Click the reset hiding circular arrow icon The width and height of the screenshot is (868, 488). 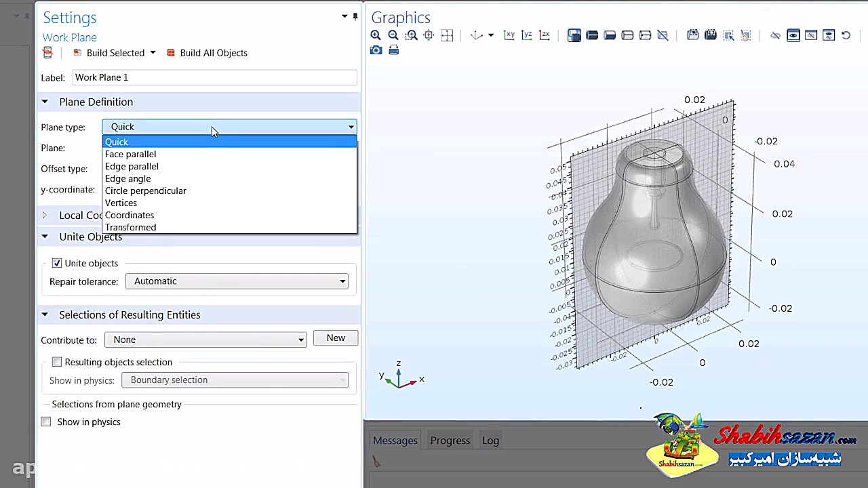click(x=846, y=35)
